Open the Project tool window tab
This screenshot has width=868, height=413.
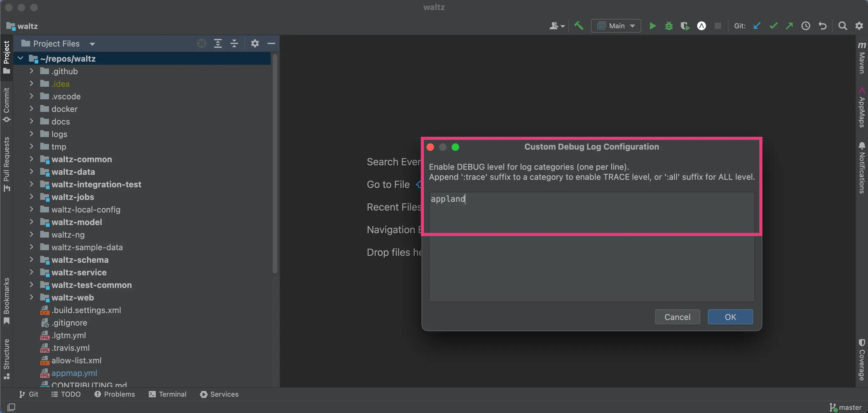(6, 57)
